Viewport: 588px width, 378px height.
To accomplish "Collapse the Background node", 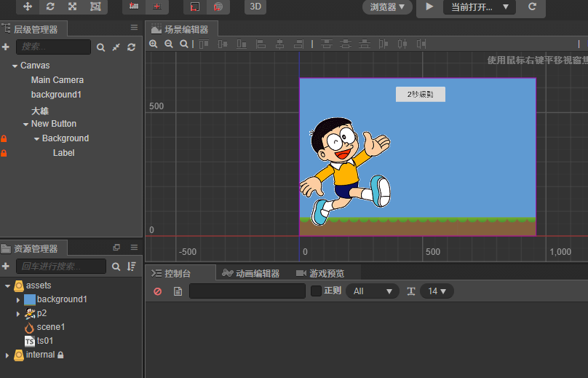I will (36, 138).
